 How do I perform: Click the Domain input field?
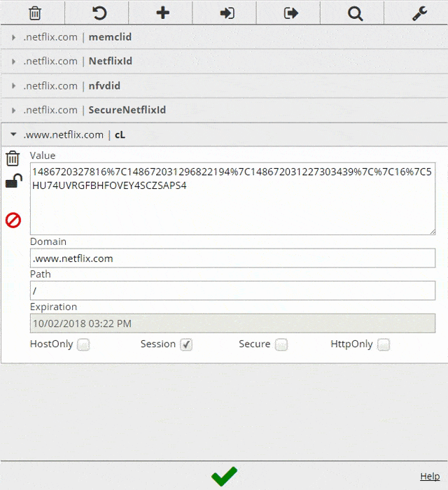coord(232,258)
